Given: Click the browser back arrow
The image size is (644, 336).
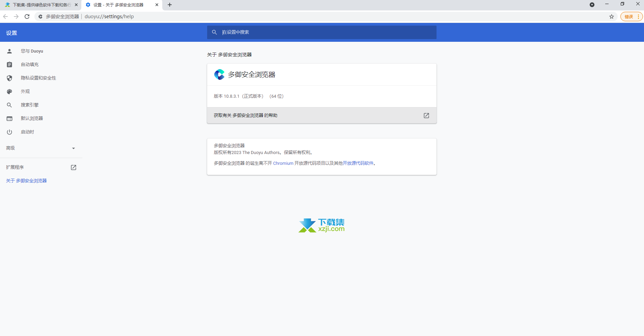Looking at the screenshot, I should [5, 17].
